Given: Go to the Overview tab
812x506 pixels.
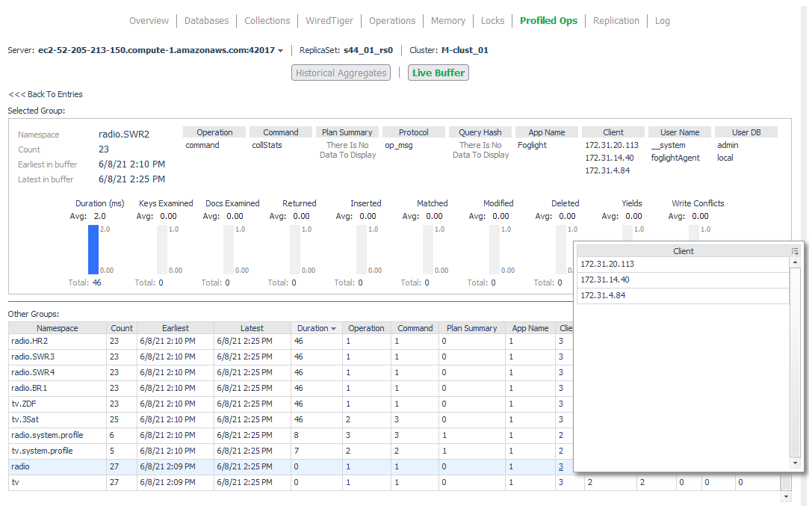Looking at the screenshot, I should pos(149,20).
